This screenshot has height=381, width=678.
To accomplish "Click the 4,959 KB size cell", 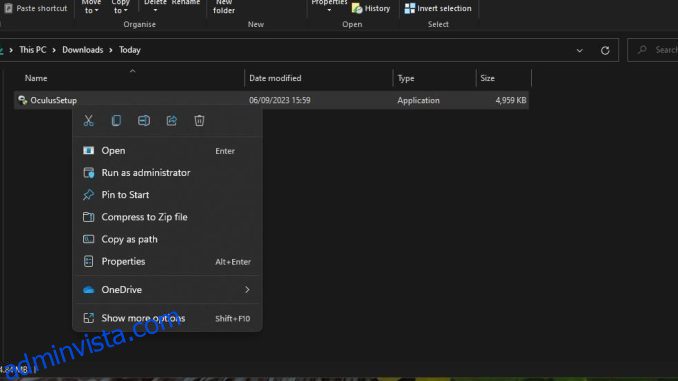I will tap(511, 100).
